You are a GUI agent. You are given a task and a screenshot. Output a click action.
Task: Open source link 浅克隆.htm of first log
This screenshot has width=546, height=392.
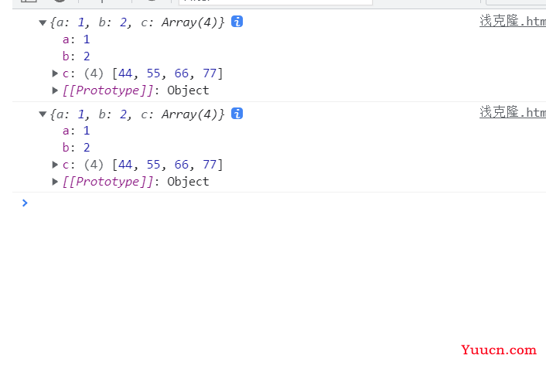[513, 21]
